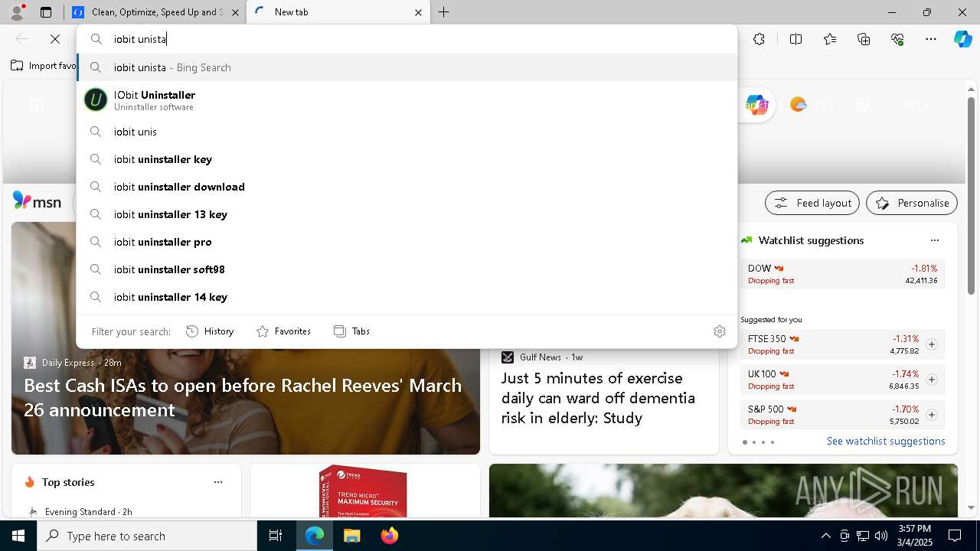Open the weather widget icon

(x=799, y=105)
